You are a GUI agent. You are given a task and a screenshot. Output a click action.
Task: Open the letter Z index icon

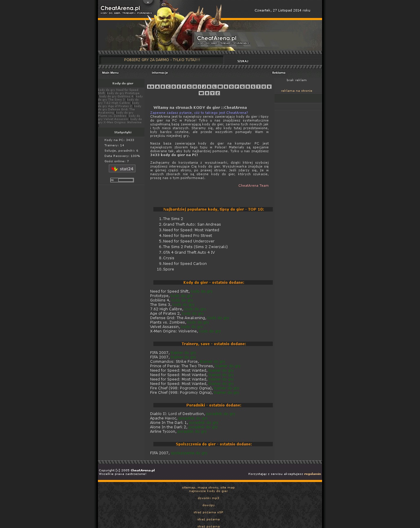218,93
